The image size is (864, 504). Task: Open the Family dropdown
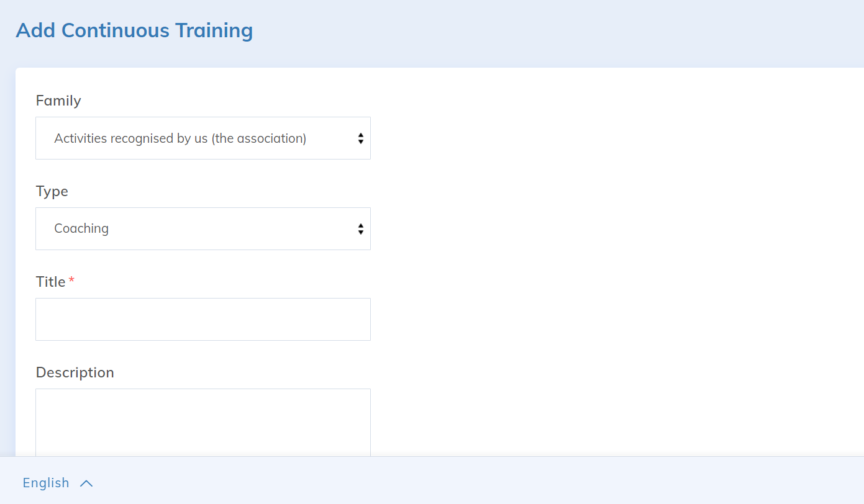pos(202,138)
